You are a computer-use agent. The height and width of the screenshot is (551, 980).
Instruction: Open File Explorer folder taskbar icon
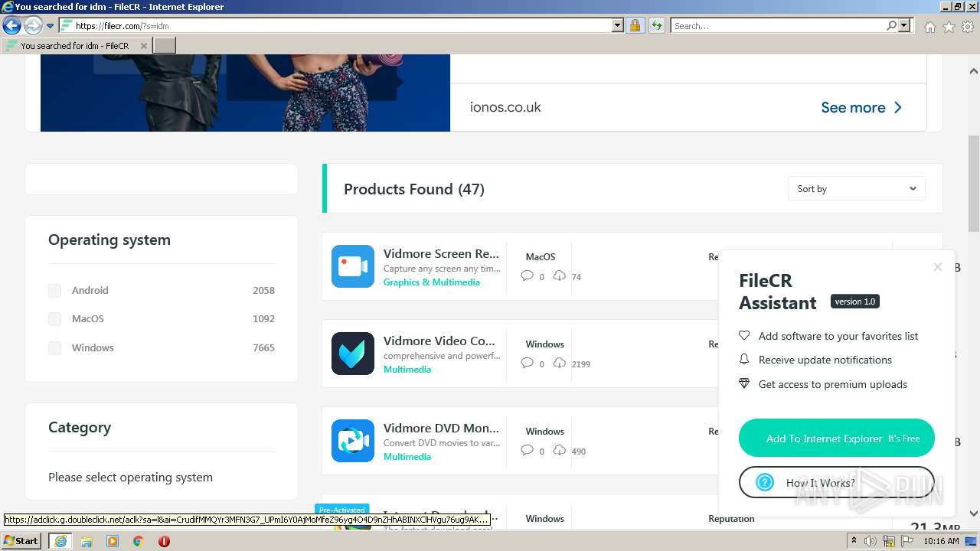(87, 541)
